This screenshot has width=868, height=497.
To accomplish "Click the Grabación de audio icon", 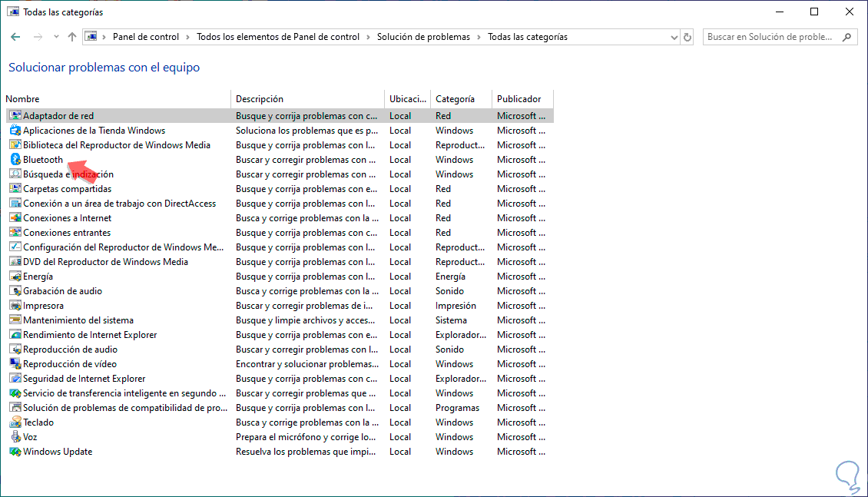I will (x=15, y=291).
